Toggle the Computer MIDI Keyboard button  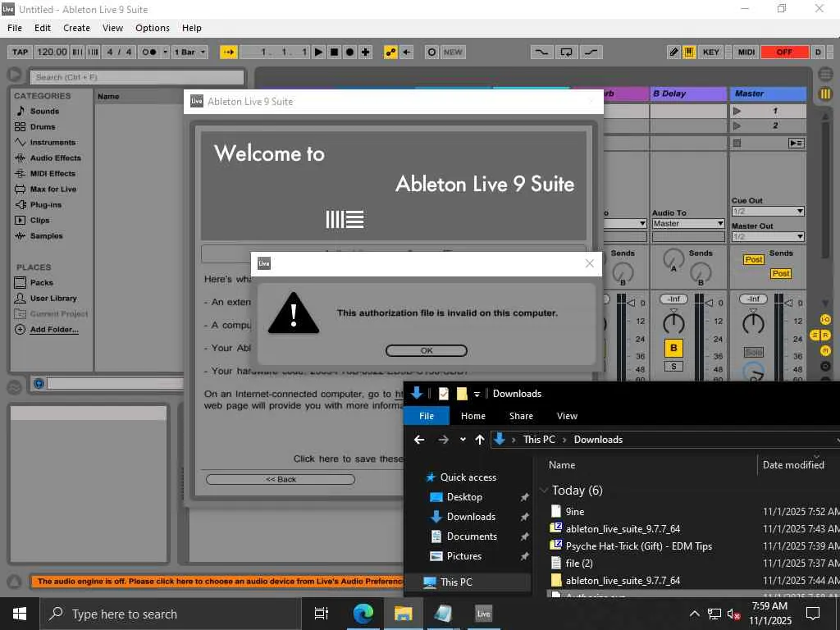[x=689, y=52]
